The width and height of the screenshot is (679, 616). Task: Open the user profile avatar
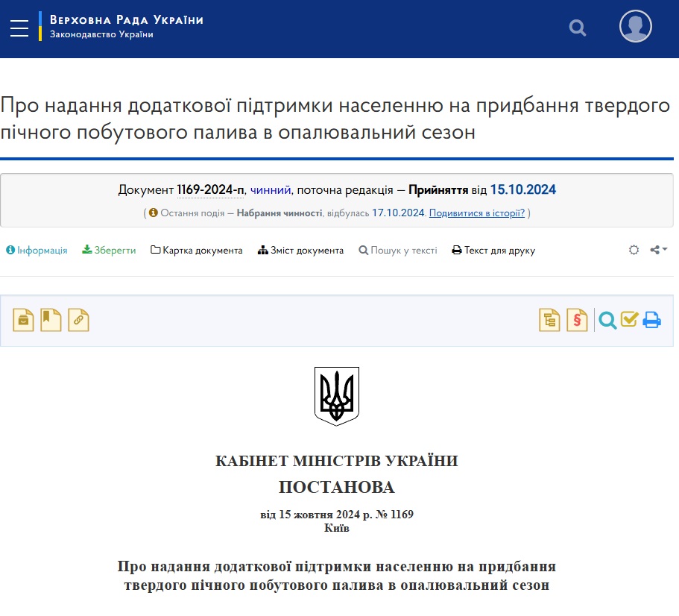635,27
